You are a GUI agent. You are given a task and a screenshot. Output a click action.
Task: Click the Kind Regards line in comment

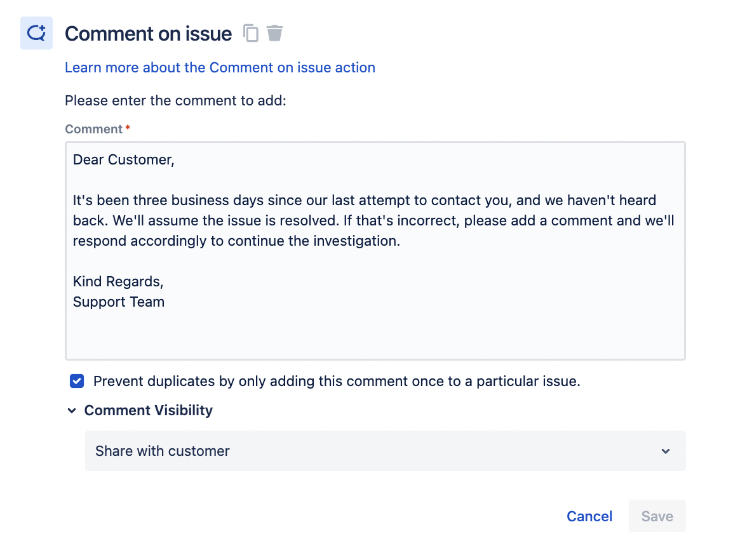tap(118, 281)
